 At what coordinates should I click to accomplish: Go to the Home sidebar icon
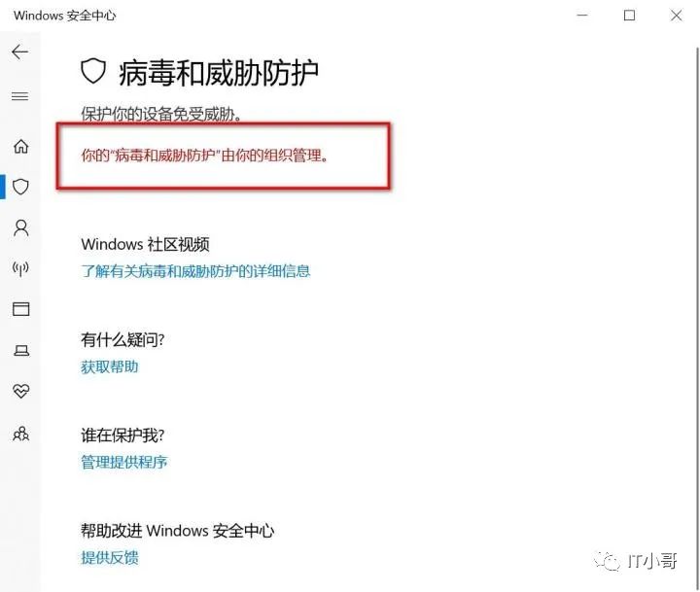pos(21,146)
